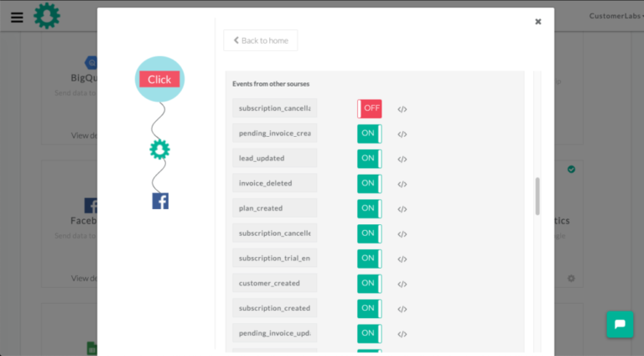This screenshot has height=356, width=644.
Task: Select the green gear node in flow diagram
Action: point(160,149)
